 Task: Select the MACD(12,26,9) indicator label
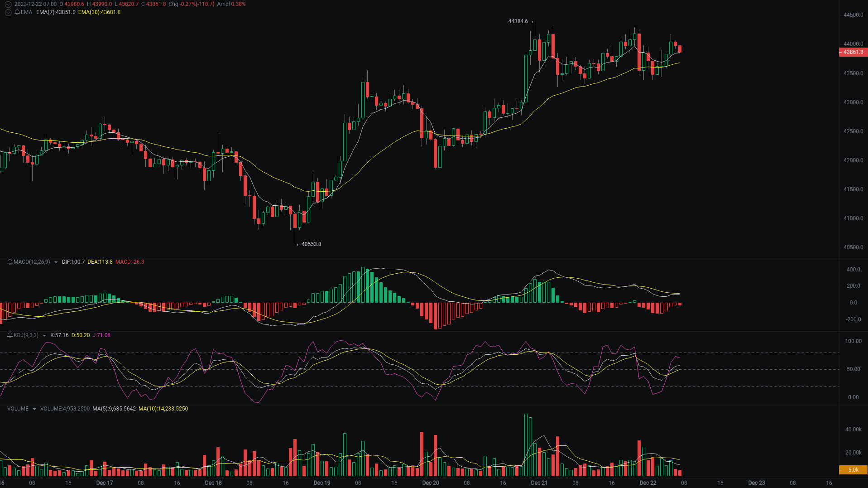pyautogui.click(x=32, y=262)
